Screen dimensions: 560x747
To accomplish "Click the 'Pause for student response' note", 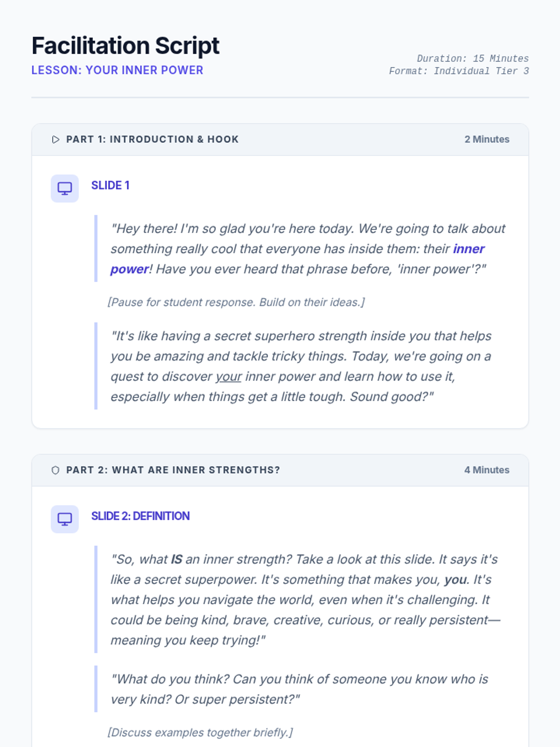I will 236,302.
